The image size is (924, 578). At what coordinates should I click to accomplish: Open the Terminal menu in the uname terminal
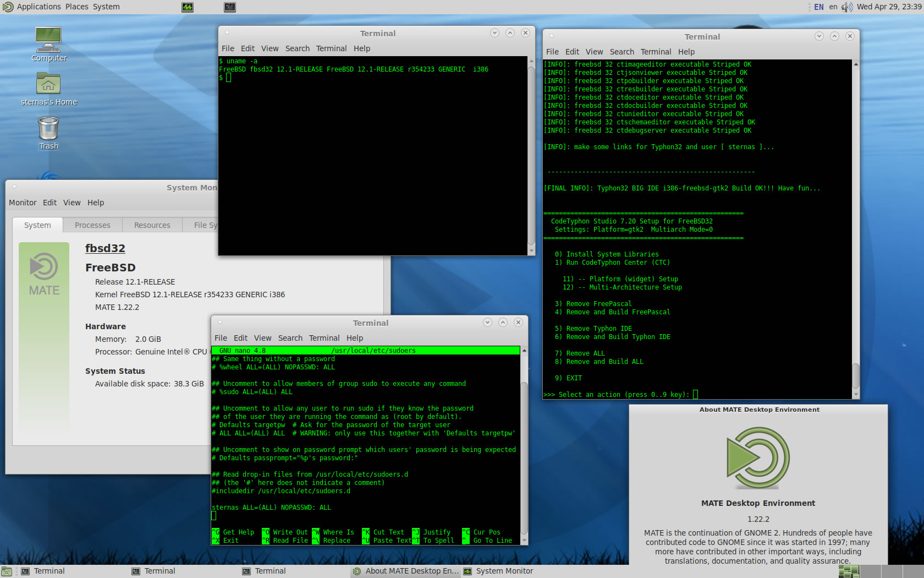[331, 48]
